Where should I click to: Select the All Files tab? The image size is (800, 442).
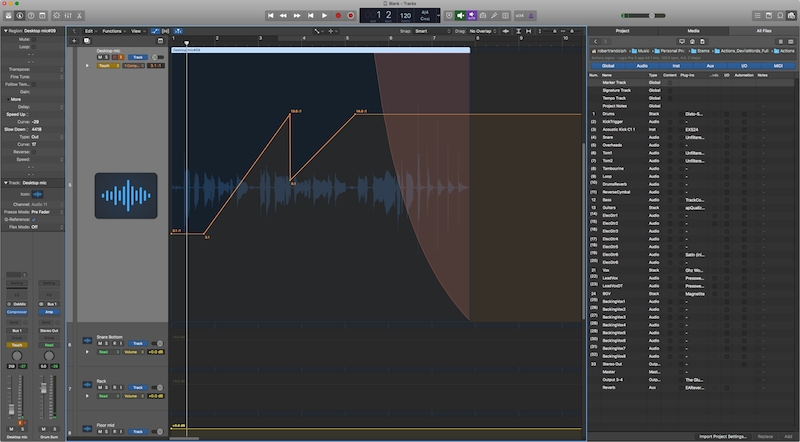click(763, 31)
